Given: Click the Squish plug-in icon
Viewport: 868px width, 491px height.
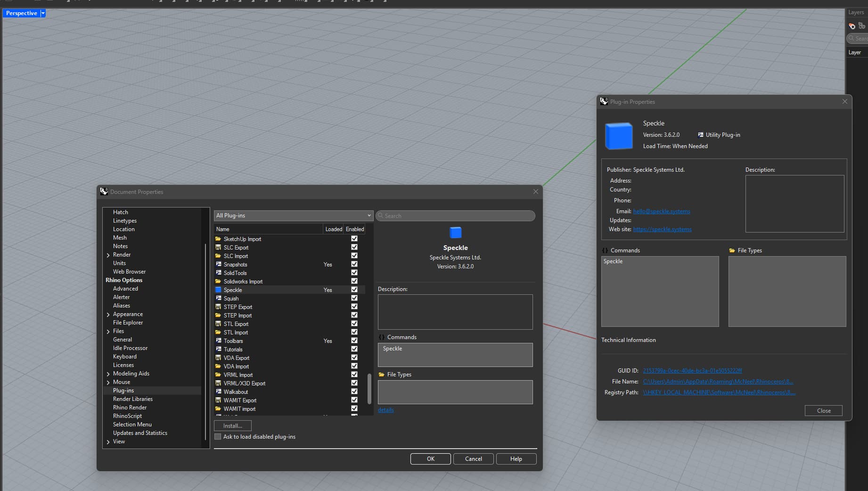Looking at the screenshot, I should coord(218,298).
